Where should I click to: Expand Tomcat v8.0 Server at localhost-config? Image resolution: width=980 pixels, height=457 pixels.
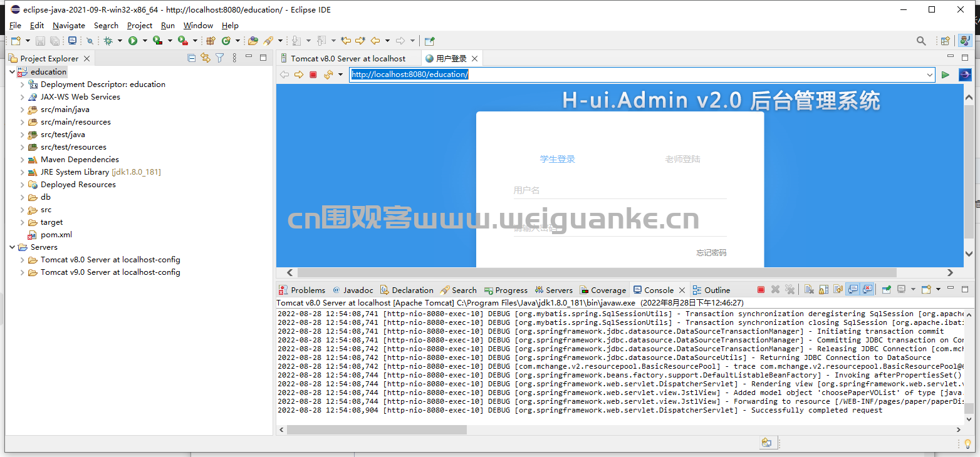23,260
